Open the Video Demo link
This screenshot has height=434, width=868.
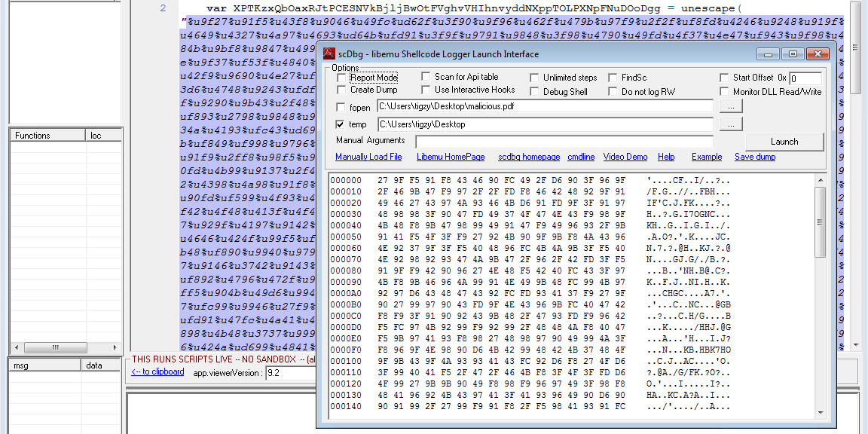click(x=625, y=157)
